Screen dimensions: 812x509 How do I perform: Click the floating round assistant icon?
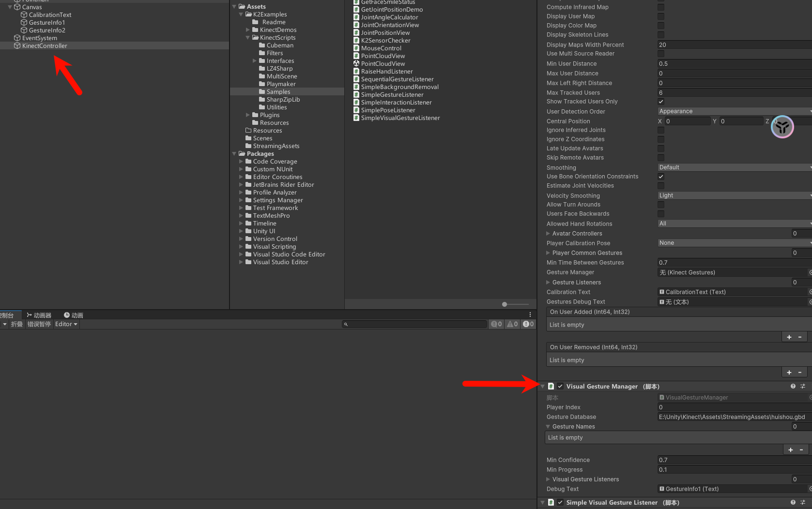(x=782, y=127)
